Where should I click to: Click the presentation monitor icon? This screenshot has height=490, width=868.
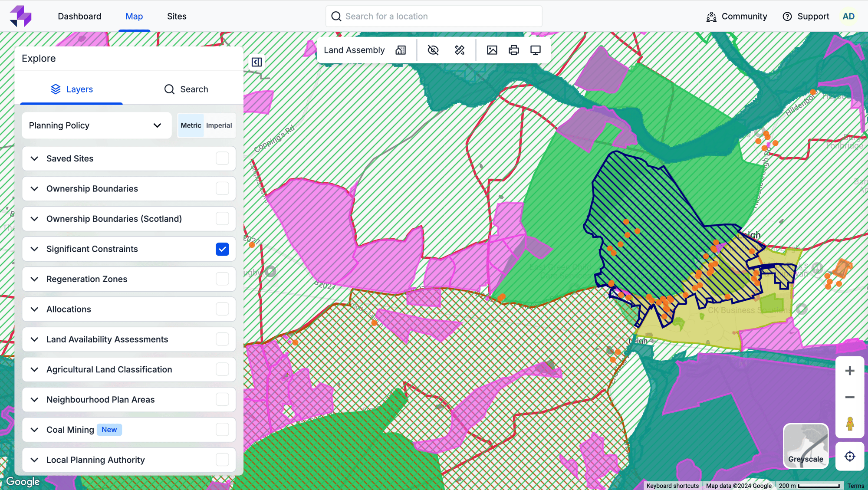coord(536,50)
